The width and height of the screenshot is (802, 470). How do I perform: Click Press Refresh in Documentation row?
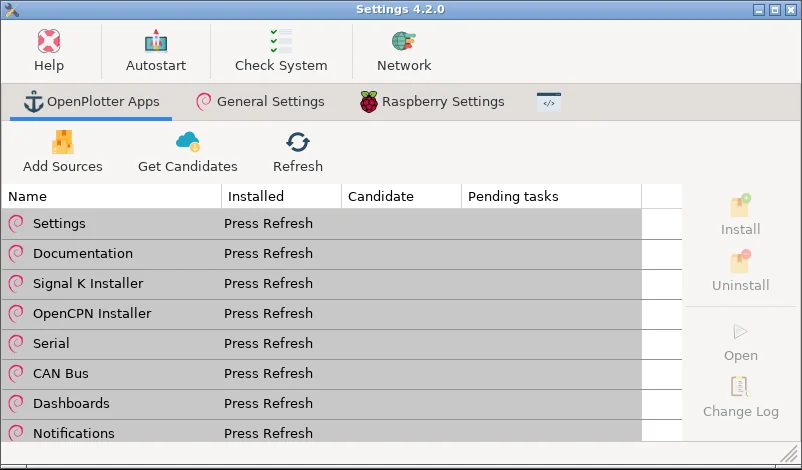(x=268, y=253)
